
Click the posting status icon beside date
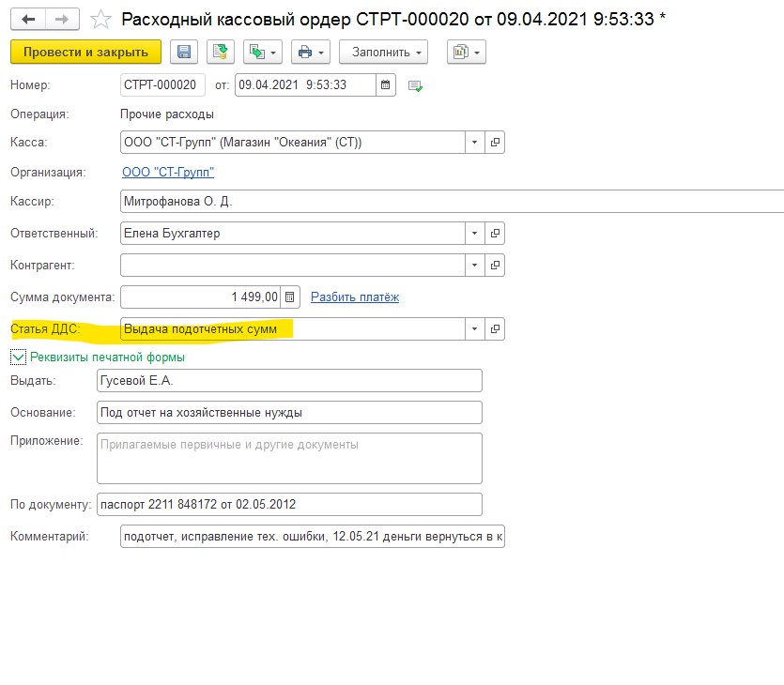tap(415, 86)
